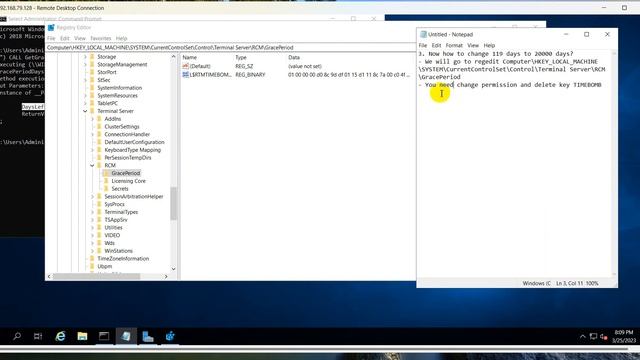Image resolution: width=640 pixels, height=360 pixels.
Task: Open the taskbar clock showing 8:09 PM
Action: (x=624, y=336)
